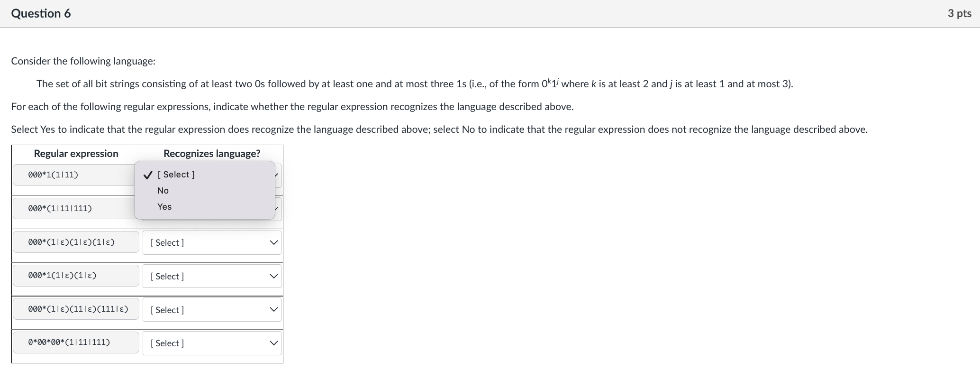This screenshot has width=980, height=389.
Task: Click the chevron icon on the fifth row dropdown
Action: [x=273, y=309]
